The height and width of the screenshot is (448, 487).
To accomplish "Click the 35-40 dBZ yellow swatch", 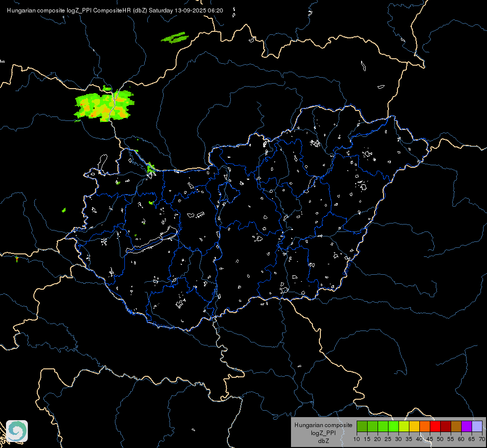I will [x=414, y=426].
